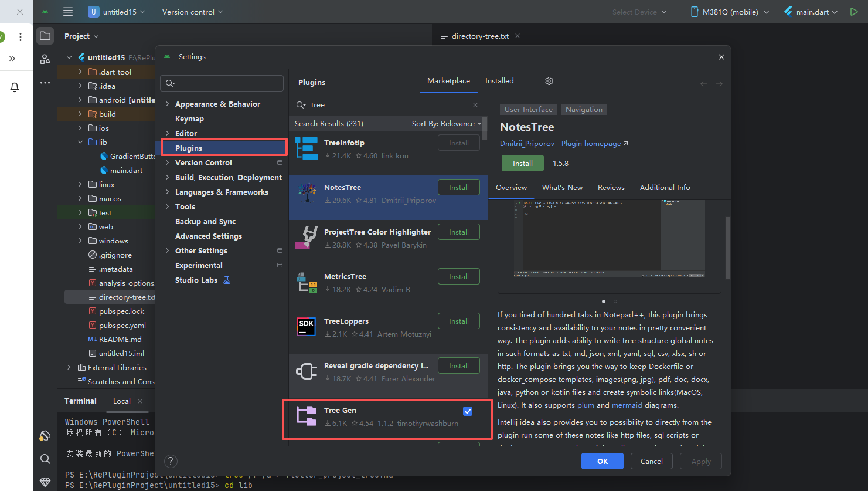Click the plugin description scrollbar
The height and width of the screenshot is (491, 868).
(x=728, y=248)
